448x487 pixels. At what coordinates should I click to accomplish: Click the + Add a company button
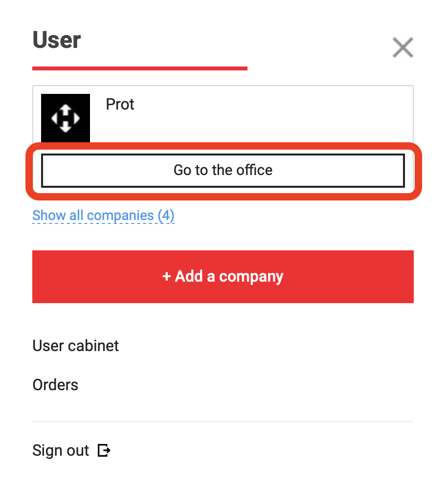[x=223, y=276]
